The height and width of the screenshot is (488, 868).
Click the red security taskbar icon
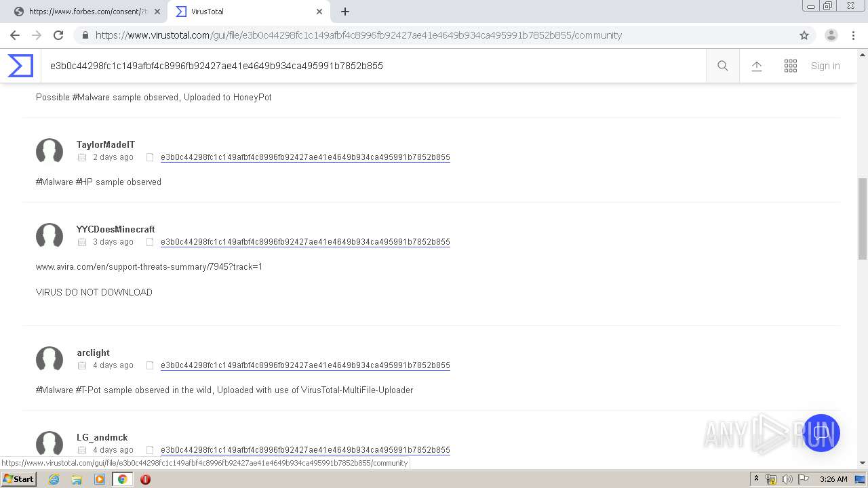point(145,479)
